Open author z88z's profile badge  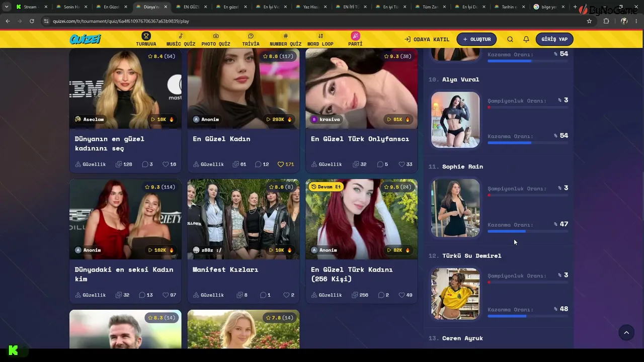click(x=207, y=250)
